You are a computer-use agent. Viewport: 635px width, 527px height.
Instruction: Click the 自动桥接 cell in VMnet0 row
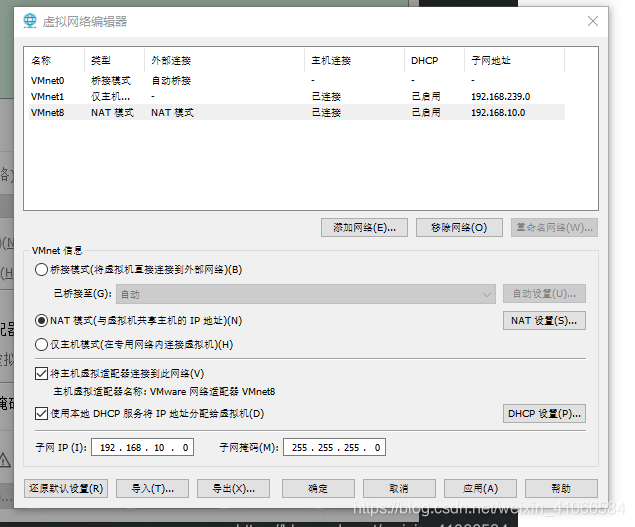click(x=171, y=81)
